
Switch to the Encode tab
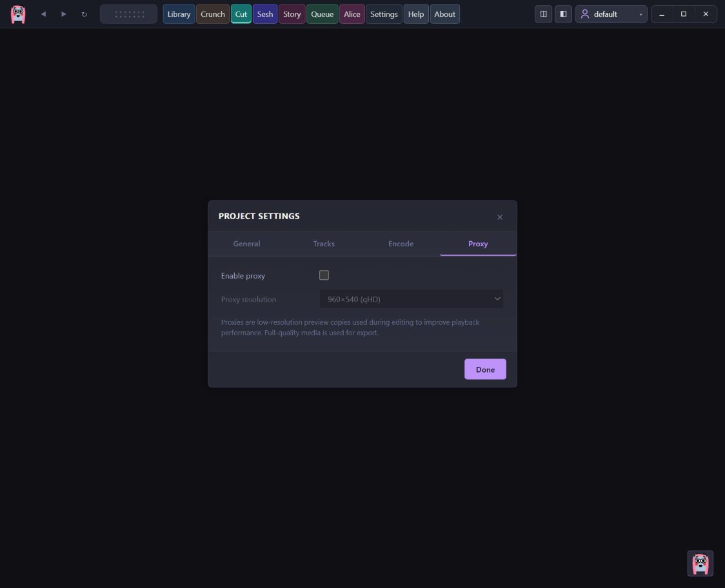(401, 244)
